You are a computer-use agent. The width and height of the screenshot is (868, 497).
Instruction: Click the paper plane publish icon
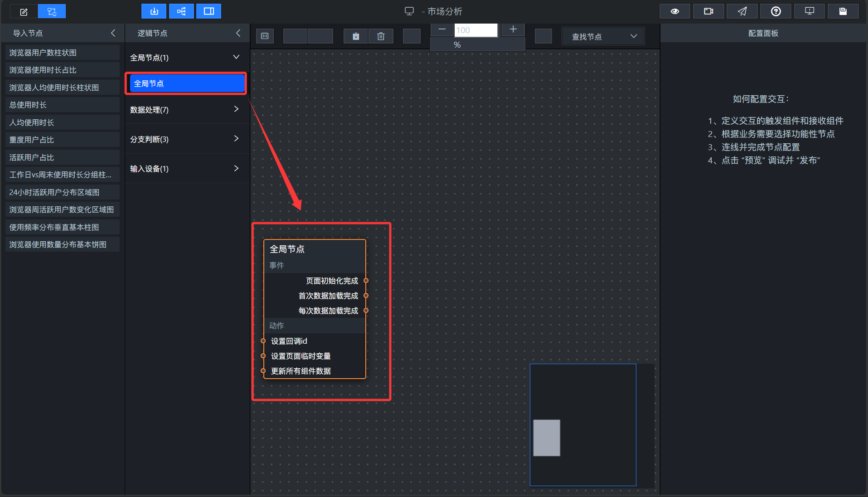coord(742,11)
